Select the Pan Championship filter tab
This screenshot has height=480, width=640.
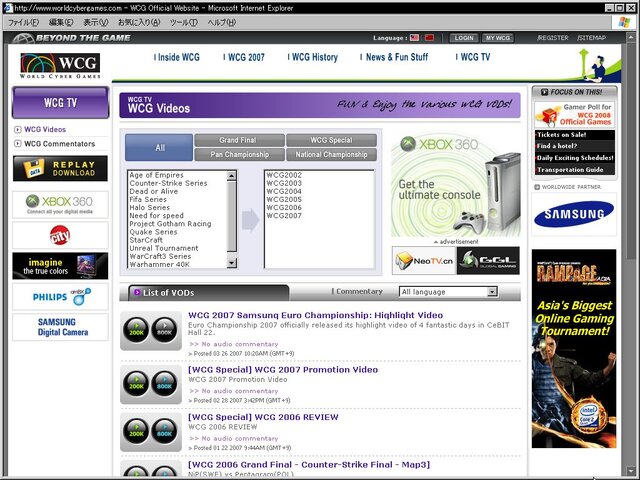[240, 155]
